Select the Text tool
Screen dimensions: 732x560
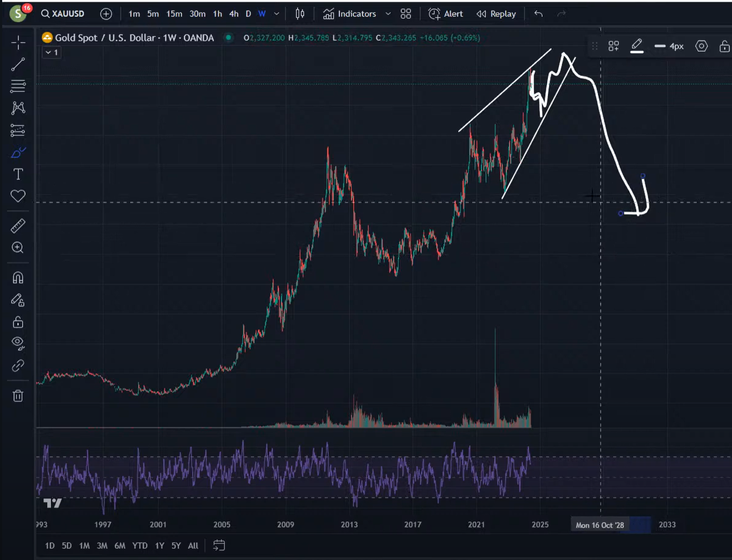pos(18,174)
